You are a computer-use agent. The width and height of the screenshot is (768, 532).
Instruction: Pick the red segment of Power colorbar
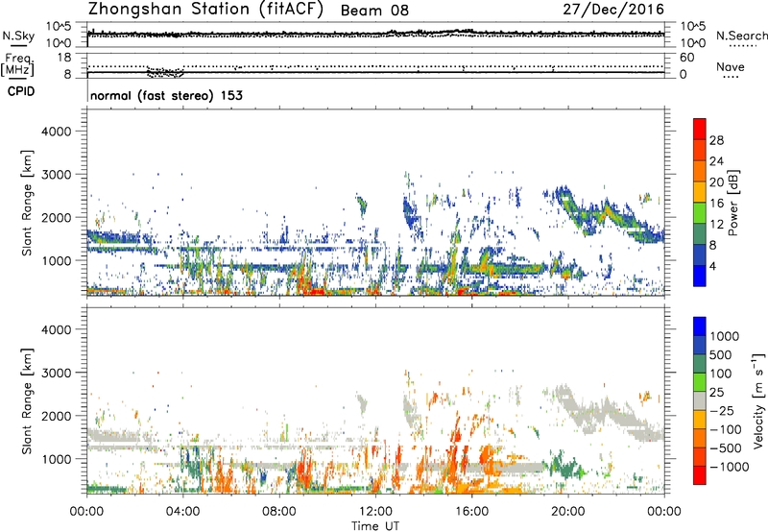pyautogui.click(x=700, y=129)
